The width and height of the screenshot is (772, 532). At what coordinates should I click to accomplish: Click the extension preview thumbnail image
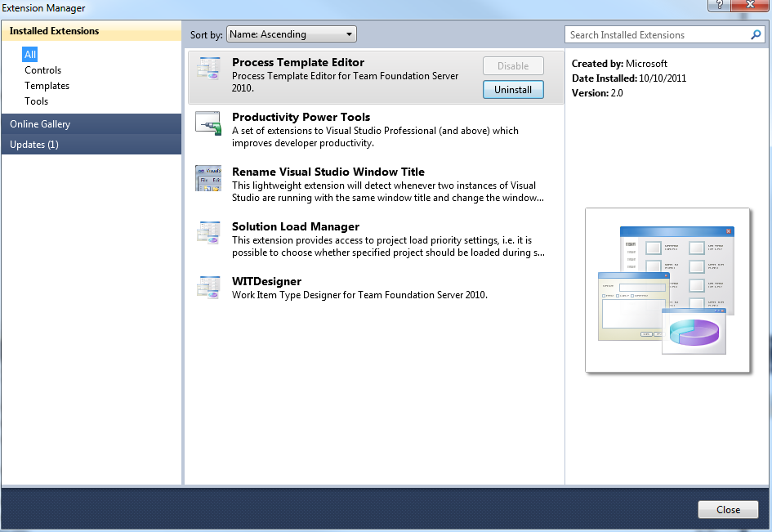click(x=667, y=290)
